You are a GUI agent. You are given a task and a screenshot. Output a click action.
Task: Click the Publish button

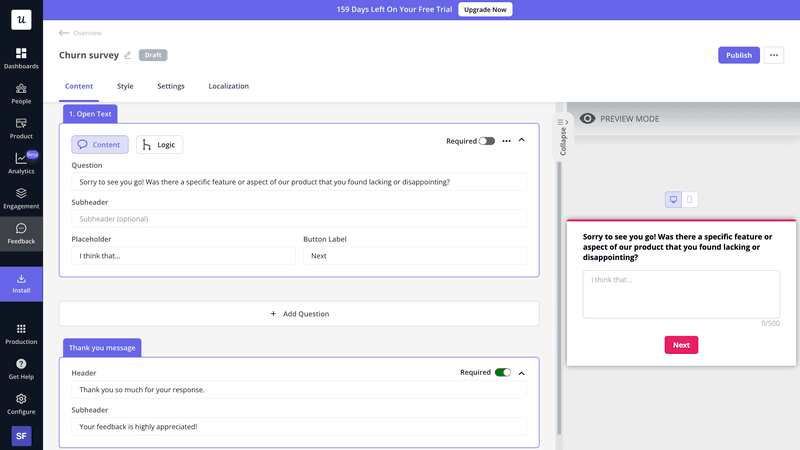[x=738, y=55]
